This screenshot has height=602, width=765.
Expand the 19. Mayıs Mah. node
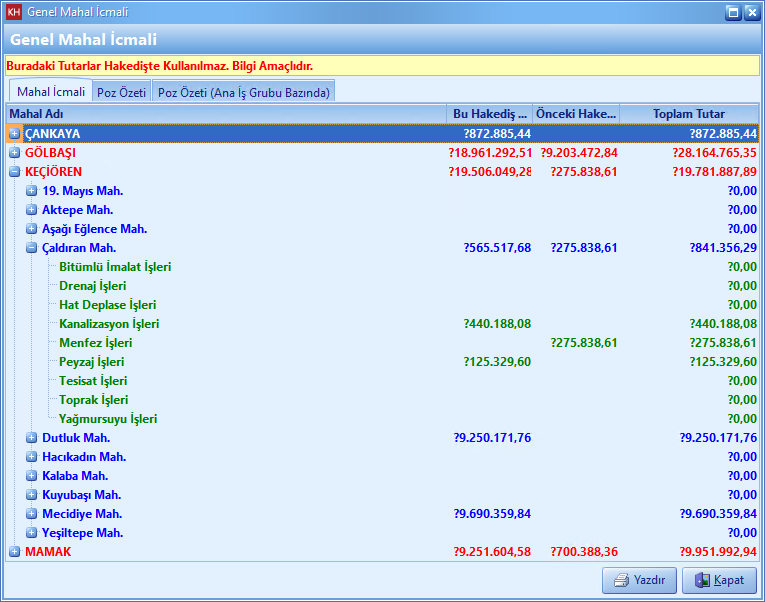coord(32,191)
